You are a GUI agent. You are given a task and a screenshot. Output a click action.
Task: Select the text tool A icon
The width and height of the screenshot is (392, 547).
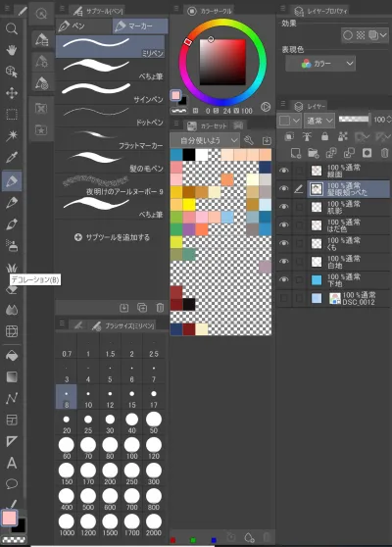click(12, 463)
